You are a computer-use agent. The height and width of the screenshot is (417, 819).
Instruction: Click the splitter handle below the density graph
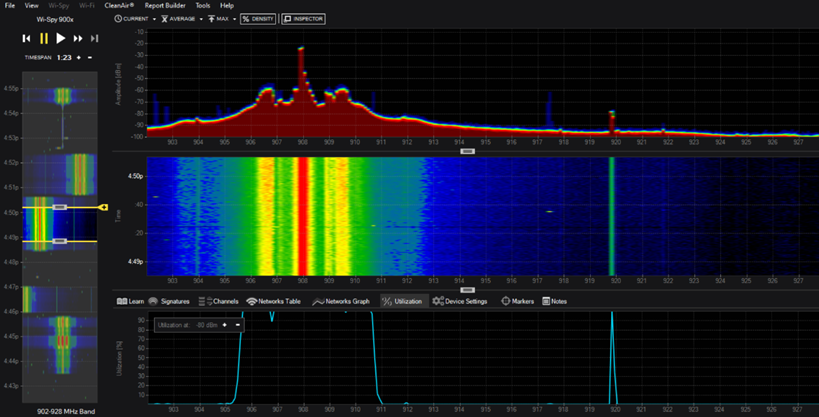[x=467, y=152]
